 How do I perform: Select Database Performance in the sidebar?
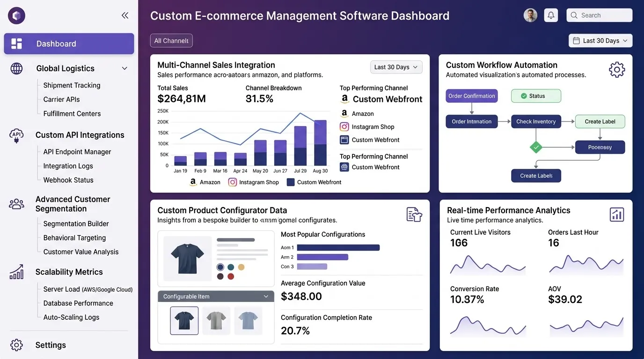[78, 303]
